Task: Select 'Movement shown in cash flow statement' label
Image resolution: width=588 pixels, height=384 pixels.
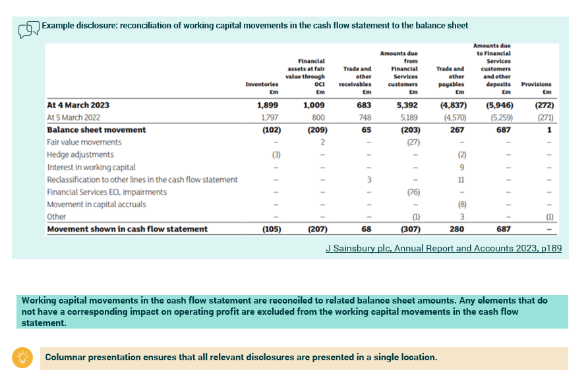Action: [x=127, y=229]
